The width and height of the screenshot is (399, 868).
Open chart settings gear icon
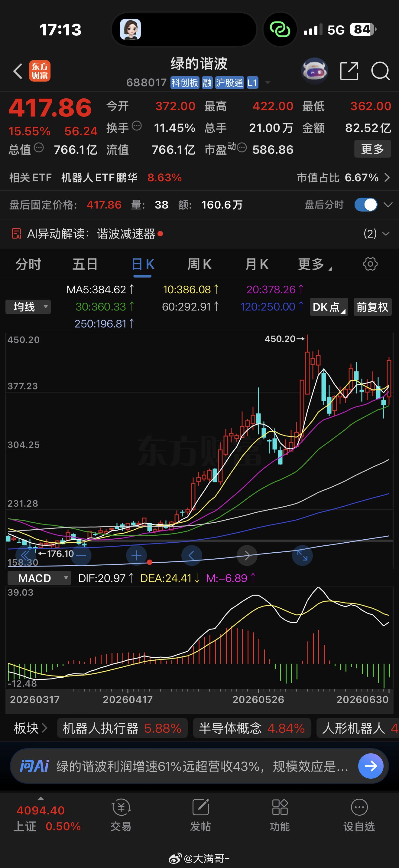point(370,264)
